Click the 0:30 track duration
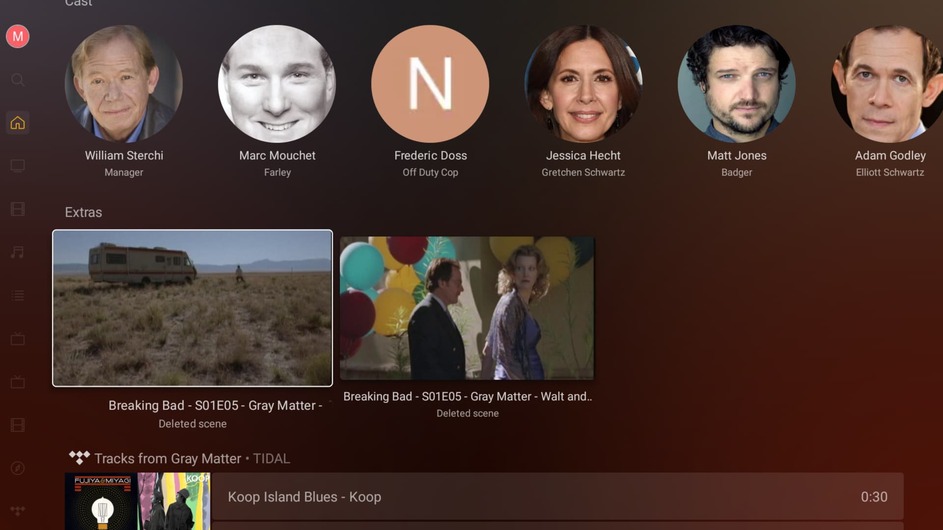943x530 pixels. (x=874, y=496)
